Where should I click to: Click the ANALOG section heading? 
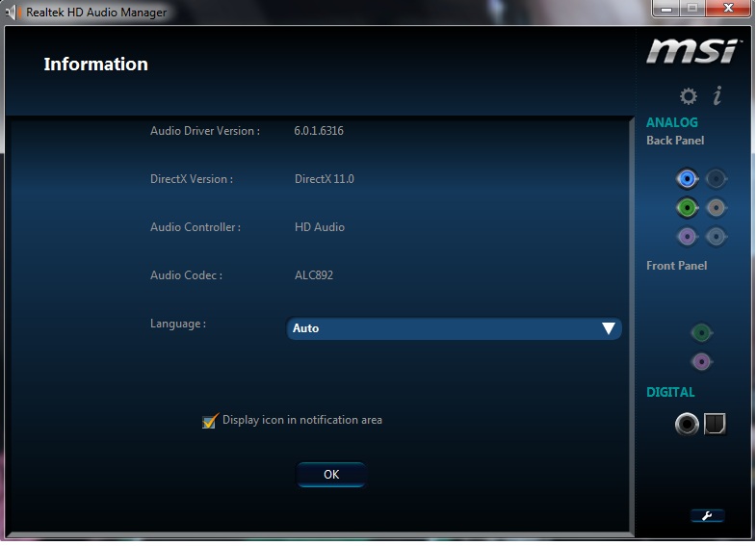[671, 122]
